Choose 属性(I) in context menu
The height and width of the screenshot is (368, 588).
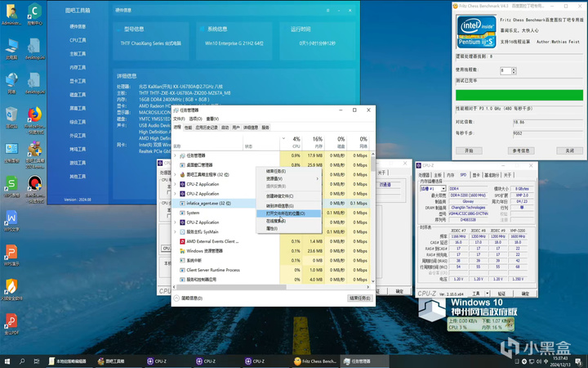pyautogui.click(x=288, y=228)
